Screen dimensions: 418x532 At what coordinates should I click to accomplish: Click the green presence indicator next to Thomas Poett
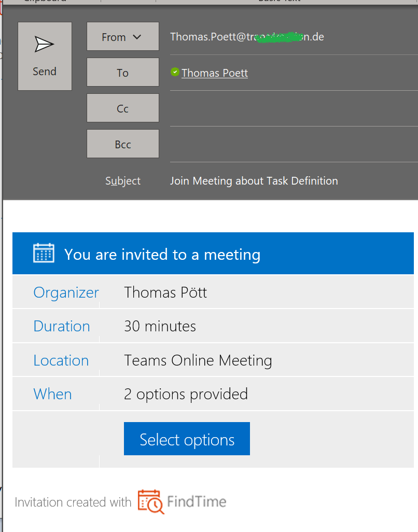[175, 72]
